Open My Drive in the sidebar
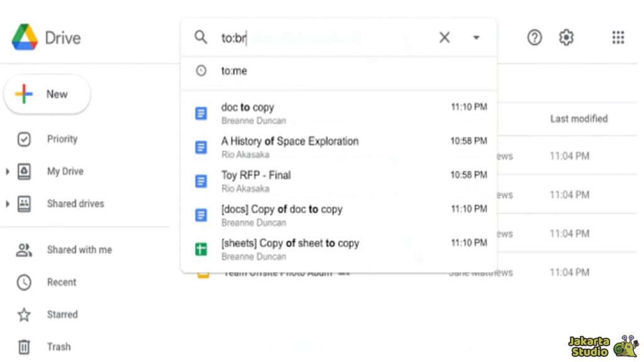644x362 pixels. [x=65, y=171]
